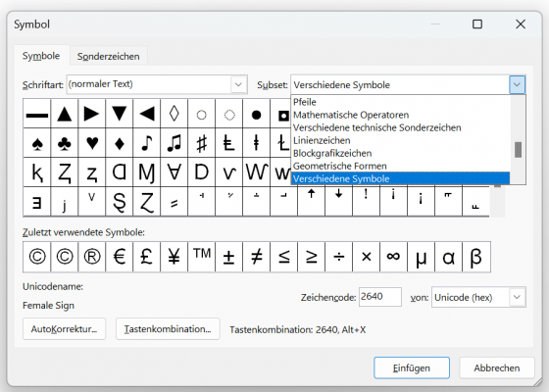Image resolution: width=549 pixels, height=392 pixels.
Task: Choose 'Verschiedene technische Sonderzeichen' subset
Action: point(400,127)
